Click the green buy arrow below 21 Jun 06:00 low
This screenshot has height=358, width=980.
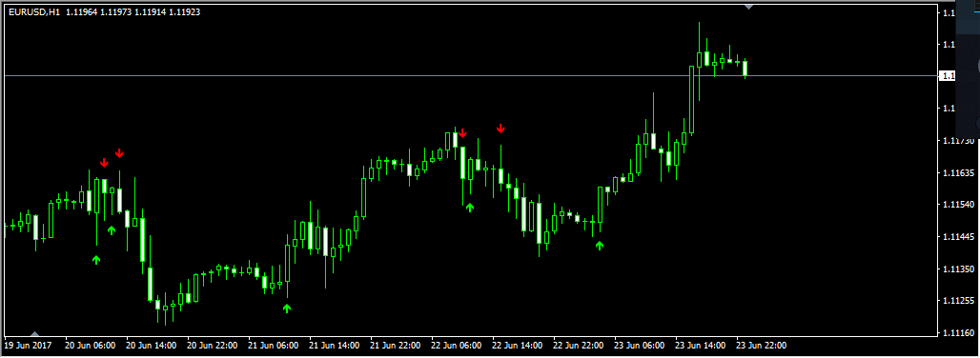coord(287,308)
